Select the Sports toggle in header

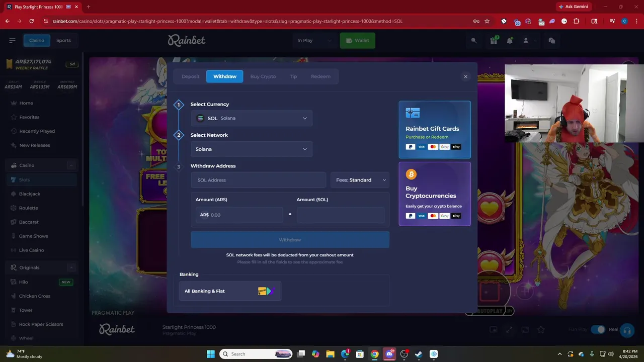pyautogui.click(x=63, y=40)
